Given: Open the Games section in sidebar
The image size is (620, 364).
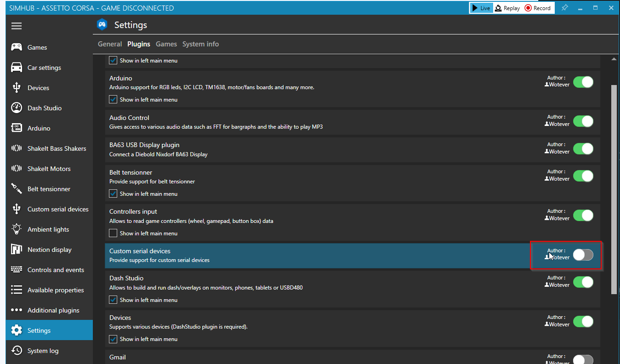Looking at the screenshot, I should click(16, 47).
